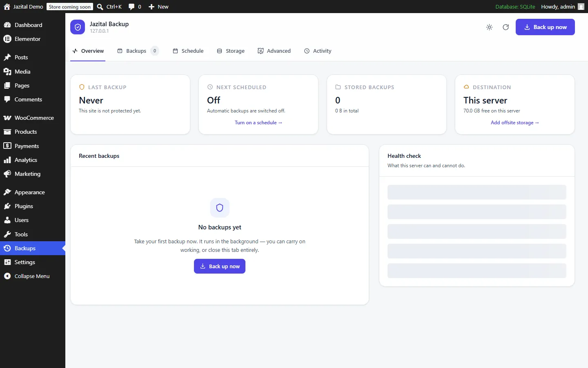Click the shield icon above No backups yet
588x368 pixels.
(x=220, y=208)
